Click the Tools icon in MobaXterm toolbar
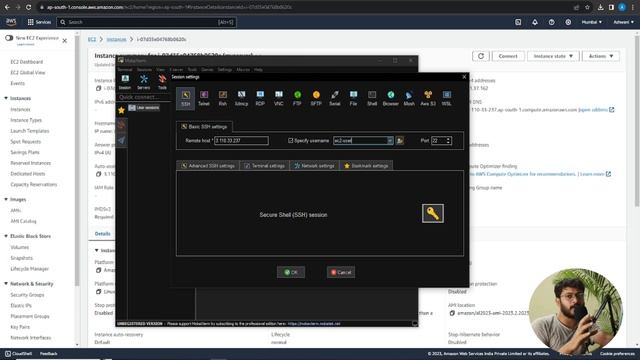This screenshot has height=360, width=640. [x=162, y=82]
